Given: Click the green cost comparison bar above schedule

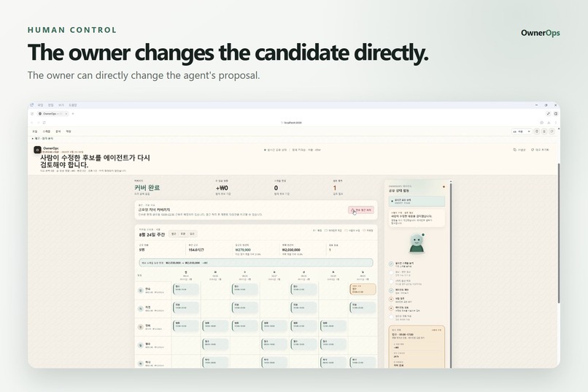Looking at the screenshot, I should pos(256,263).
